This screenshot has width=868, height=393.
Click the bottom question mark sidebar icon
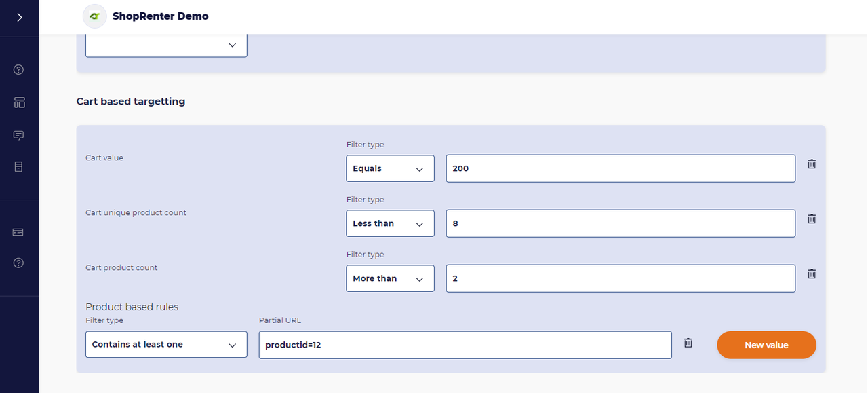tap(19, 263)
